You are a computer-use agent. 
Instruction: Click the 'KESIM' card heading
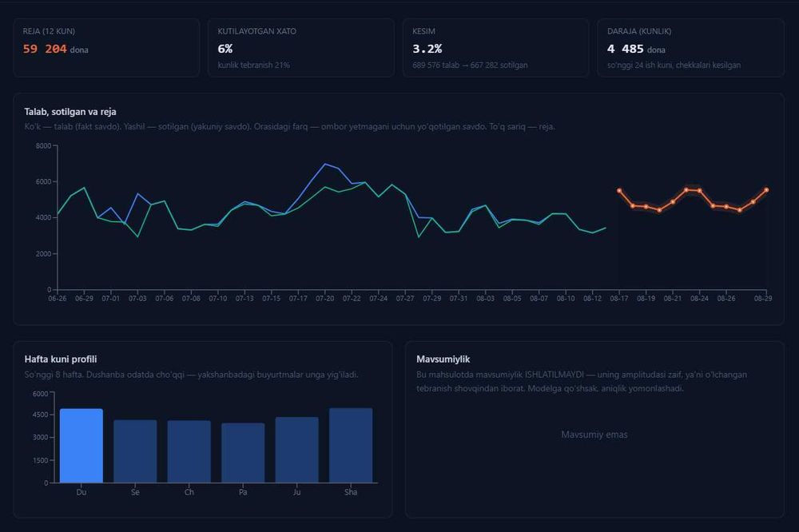423,31
